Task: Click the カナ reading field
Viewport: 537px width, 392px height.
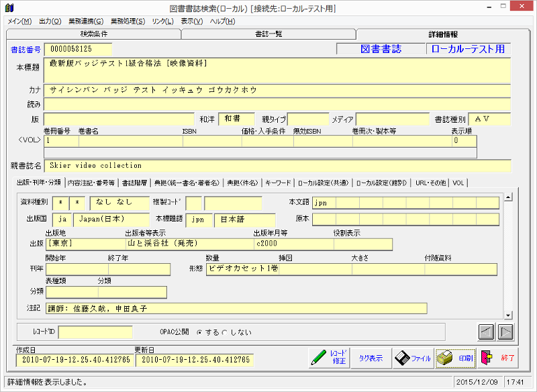Action: click(x=277, y=91)
